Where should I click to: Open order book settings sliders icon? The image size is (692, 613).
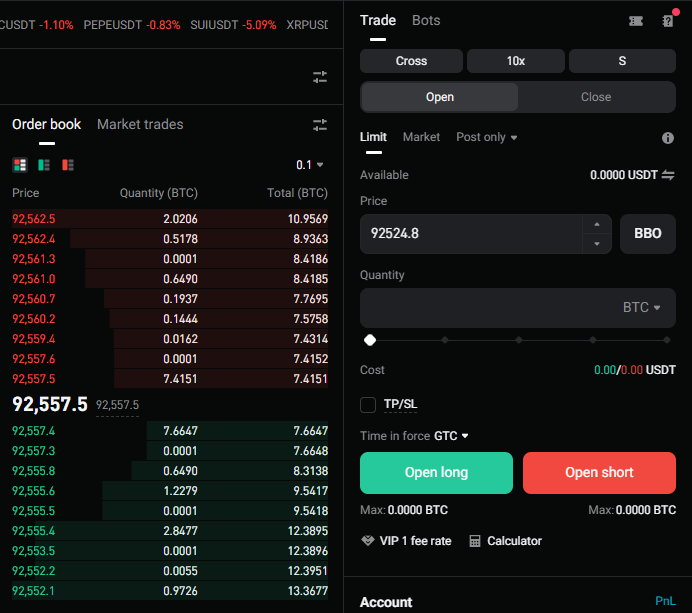(x=320, y=125)
